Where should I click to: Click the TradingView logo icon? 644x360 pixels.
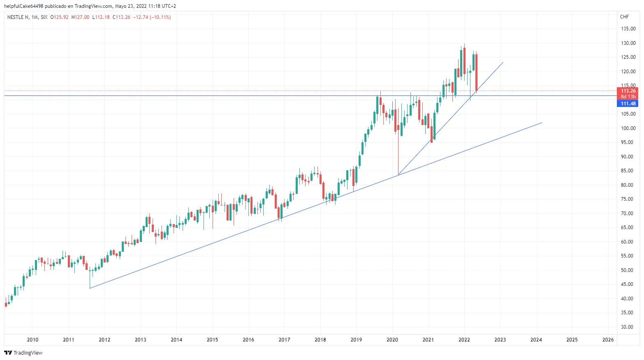tap(8, 353)
